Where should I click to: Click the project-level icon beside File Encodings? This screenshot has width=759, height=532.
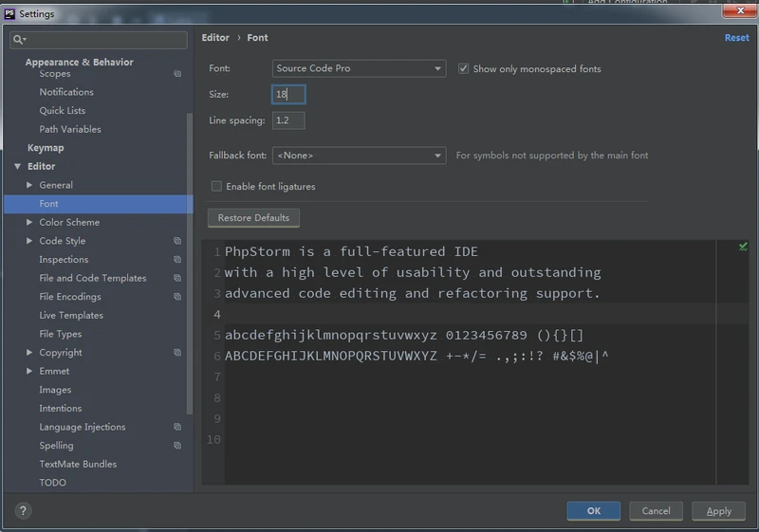point(177,297)
